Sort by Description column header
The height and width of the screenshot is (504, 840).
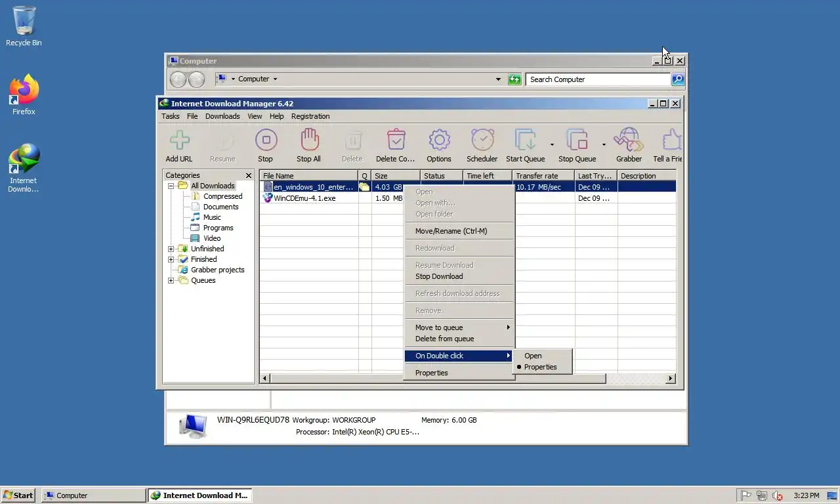tap(646, 176)
